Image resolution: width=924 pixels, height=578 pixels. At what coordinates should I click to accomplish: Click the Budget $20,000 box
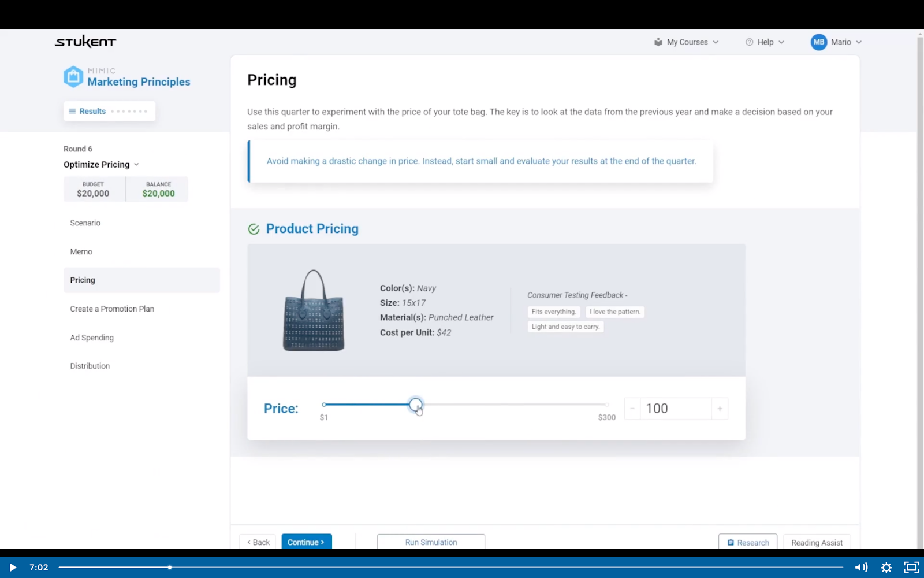coord(94,190)
